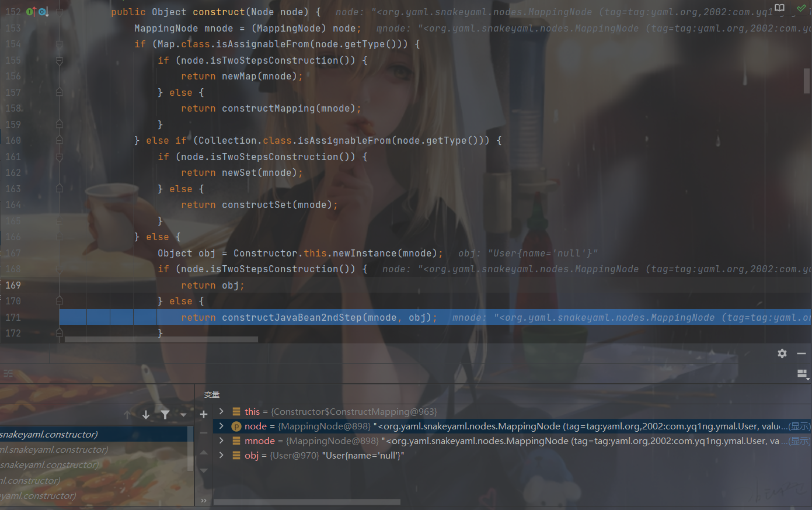Remove watch using the minus icon
Viewport: 812px width, 510px height.
coord(204,433)
